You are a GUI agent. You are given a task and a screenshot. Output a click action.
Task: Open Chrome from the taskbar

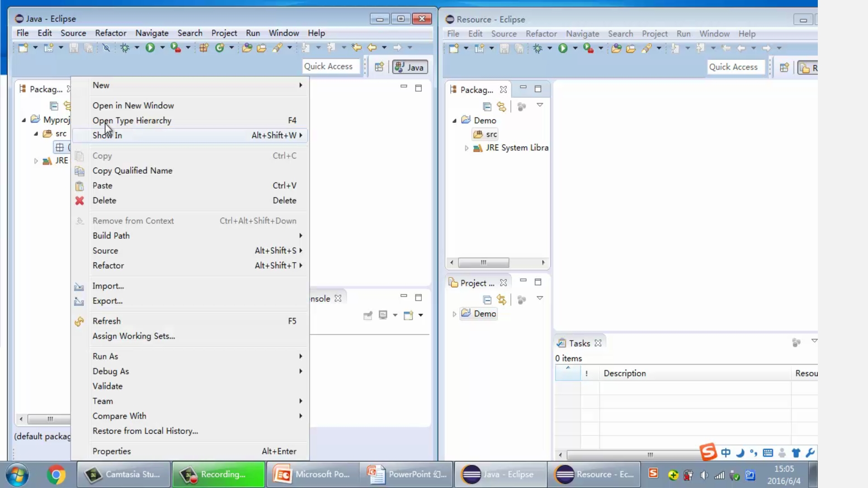pos(57,475)
